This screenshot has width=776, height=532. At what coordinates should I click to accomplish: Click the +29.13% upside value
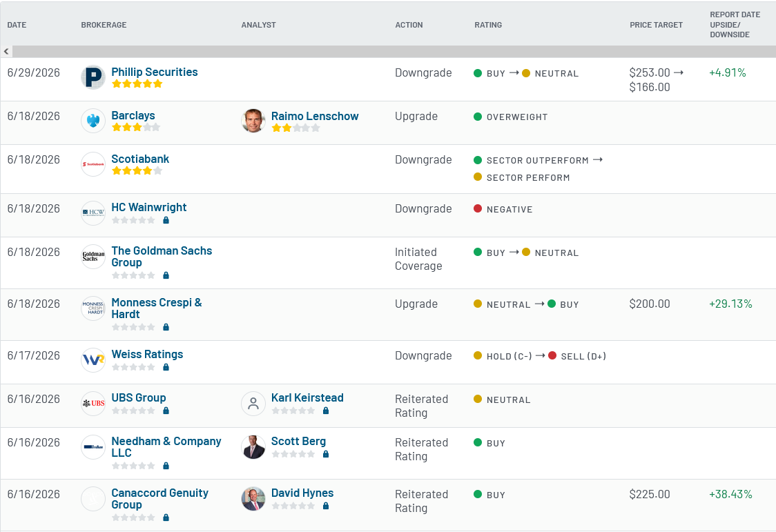pos(730,304)
